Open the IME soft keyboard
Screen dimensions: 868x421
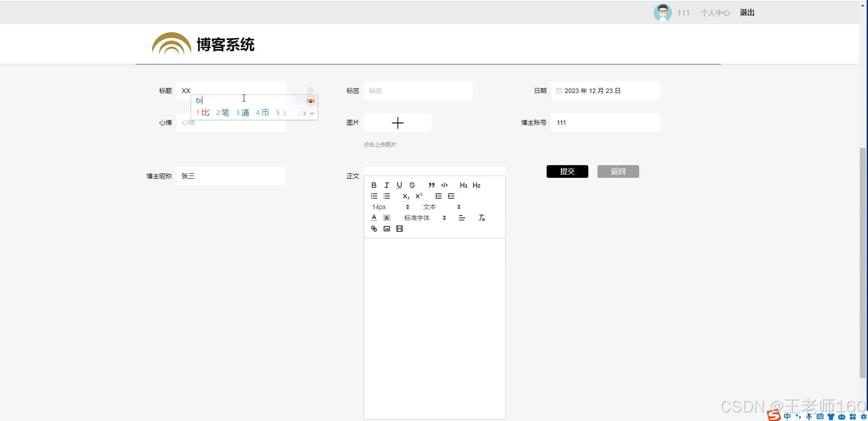click(x=820, y=416)
